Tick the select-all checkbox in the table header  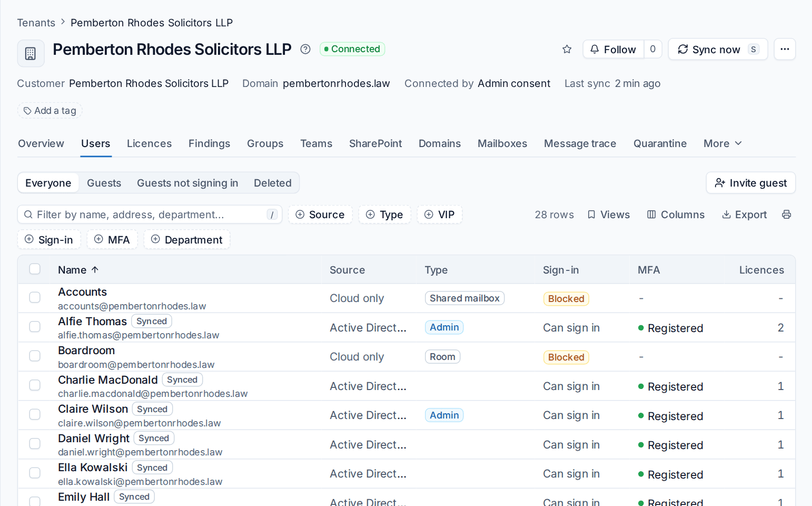pos(35,269)
